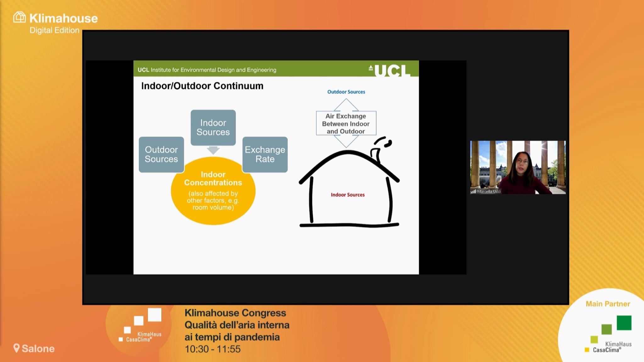Image resolution: width=644 pixels, height=362 pixels.
Task: Click the Air Exchange Between Indoor and Outdoor box
Action: [346, 123]
